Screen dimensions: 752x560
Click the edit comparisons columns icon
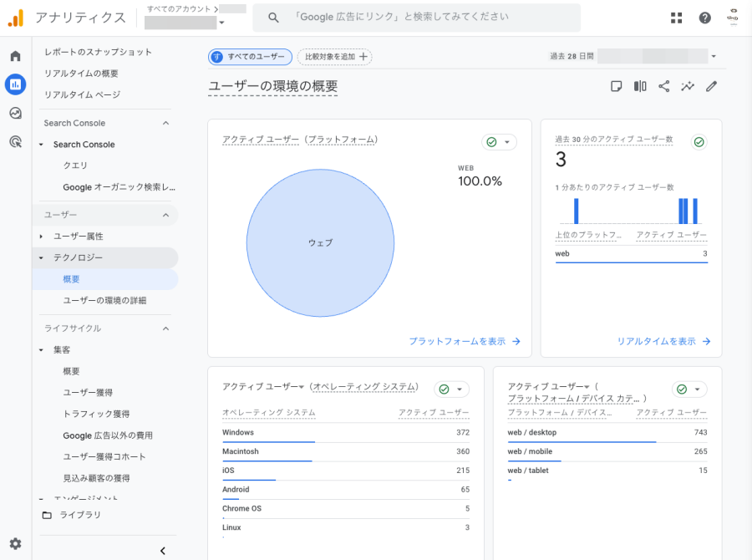(x=640, y=86)
